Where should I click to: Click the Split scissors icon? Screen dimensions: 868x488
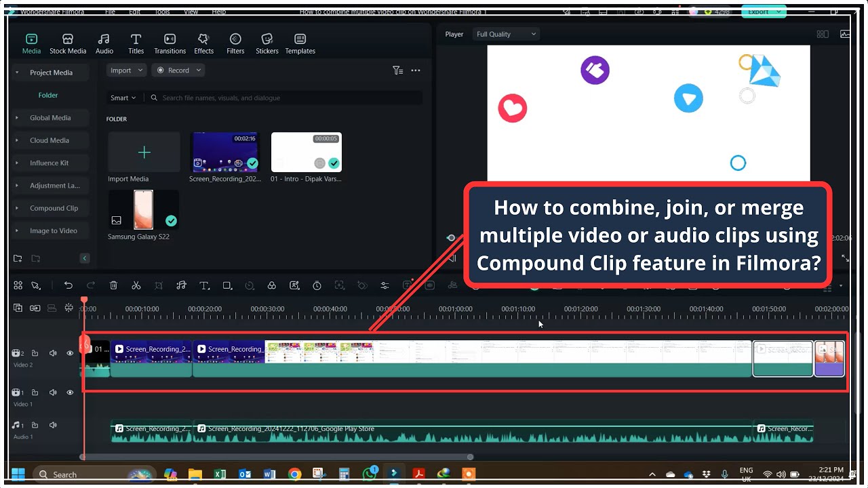[x=136, y=285]
